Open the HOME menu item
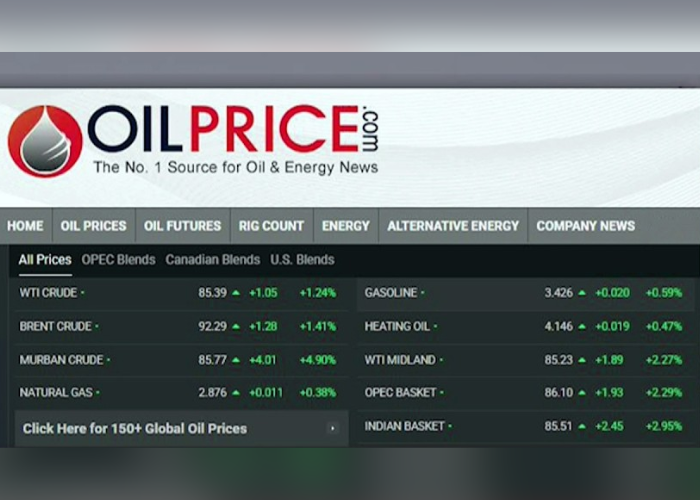The width and height of the screenshot is (700, 500). pyautogui.click(x=25, y=226)
